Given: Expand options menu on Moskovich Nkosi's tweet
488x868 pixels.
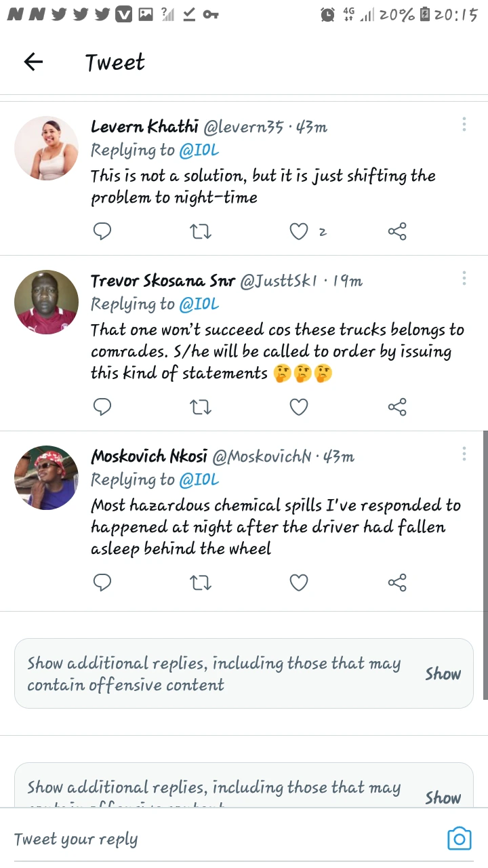Looking at the screenshot, I should point(464,454).
